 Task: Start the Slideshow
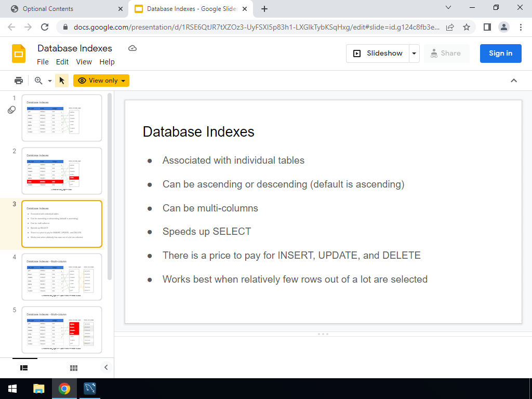coord(378,54)
